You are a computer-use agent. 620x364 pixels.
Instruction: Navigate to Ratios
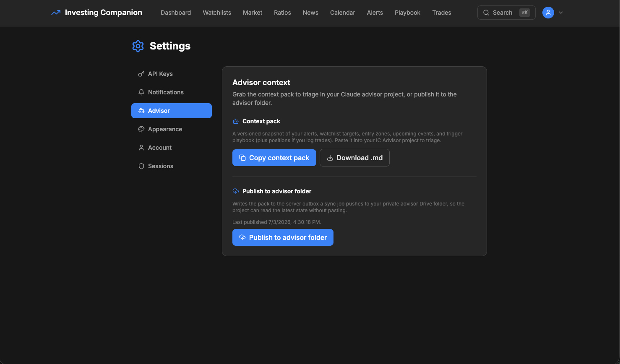(x=282, y=13)
